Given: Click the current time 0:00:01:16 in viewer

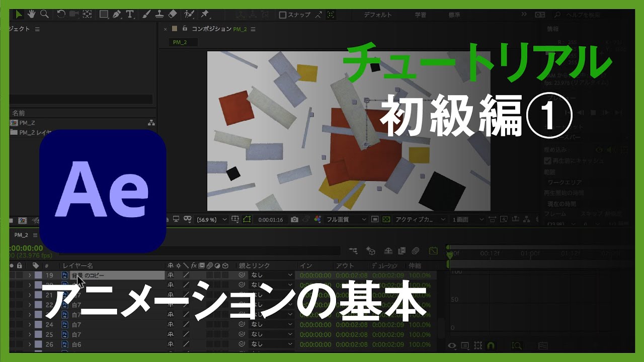Looking at the screenshot, I should 271,220.
